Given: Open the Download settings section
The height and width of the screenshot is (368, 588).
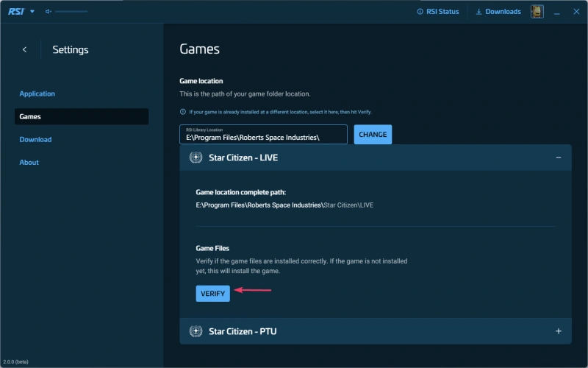Looking at the screenshot, I should click(x=35, y=139).
